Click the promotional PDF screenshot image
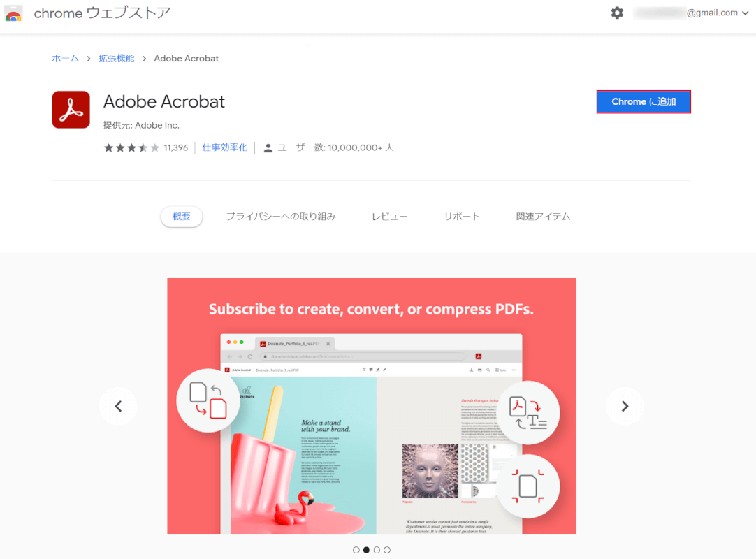 (x=372, y=406)
